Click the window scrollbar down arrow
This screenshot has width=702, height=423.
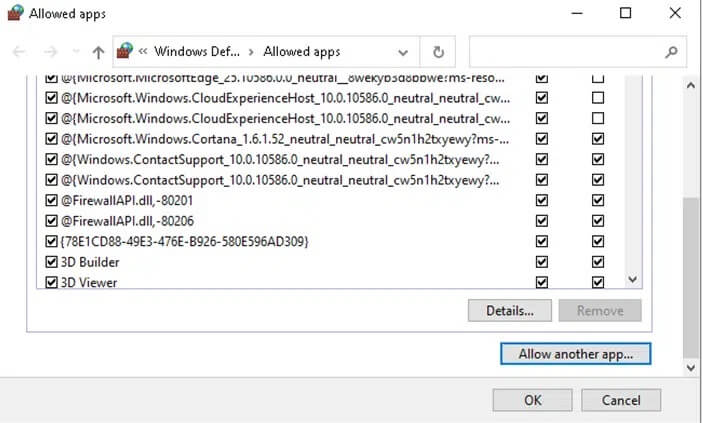[x=691, y=368]
